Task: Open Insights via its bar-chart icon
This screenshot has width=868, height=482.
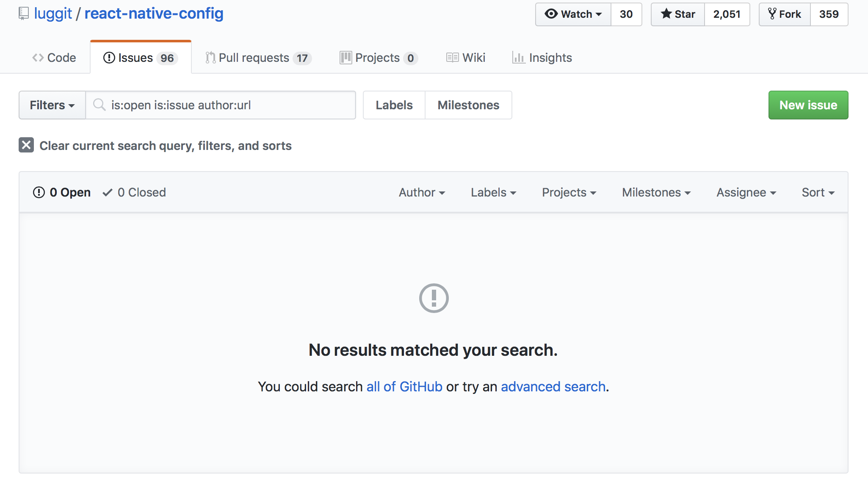Action: 519,58
